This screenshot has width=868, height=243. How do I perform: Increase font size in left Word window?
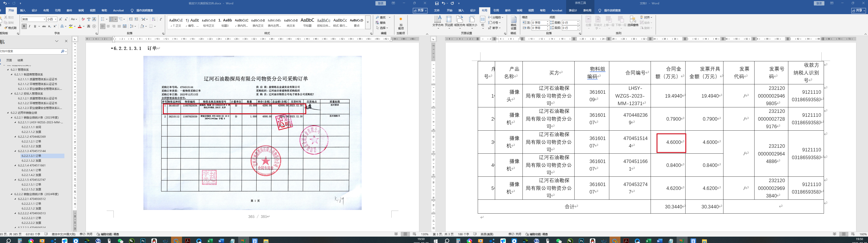[x=61, y=19]
